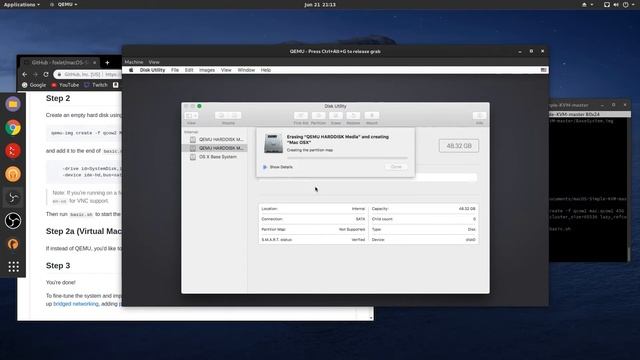
Task: Open the Applications menu in top bar
Action: click(22, 4)
